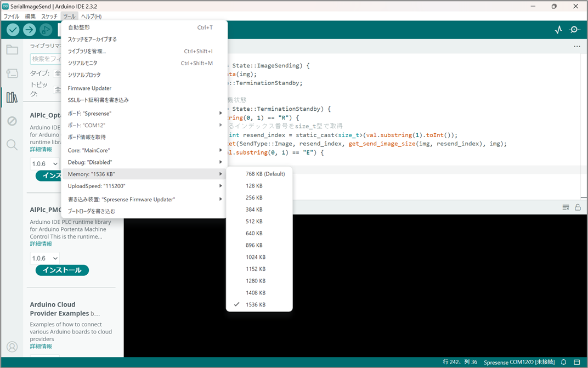
Task: Open the Serial Monitor magnifier icon
Action: (575, 30)
